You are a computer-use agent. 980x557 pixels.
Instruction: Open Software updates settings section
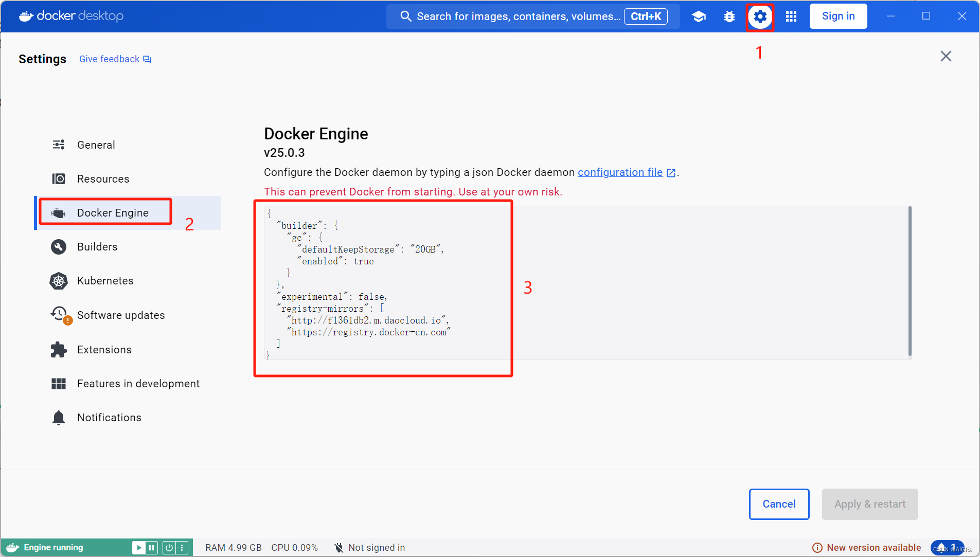click(x=128, y=315)
